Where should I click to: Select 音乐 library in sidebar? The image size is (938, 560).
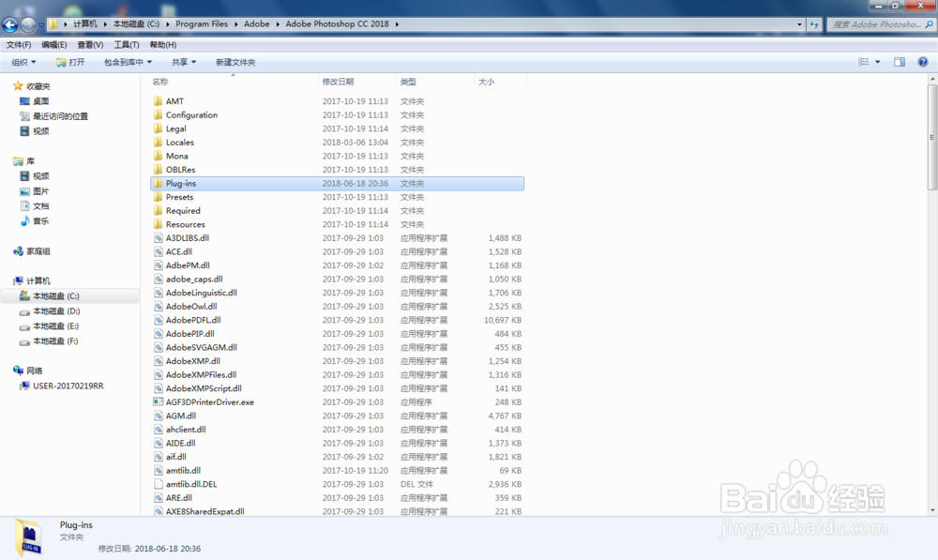coord(40,220)
